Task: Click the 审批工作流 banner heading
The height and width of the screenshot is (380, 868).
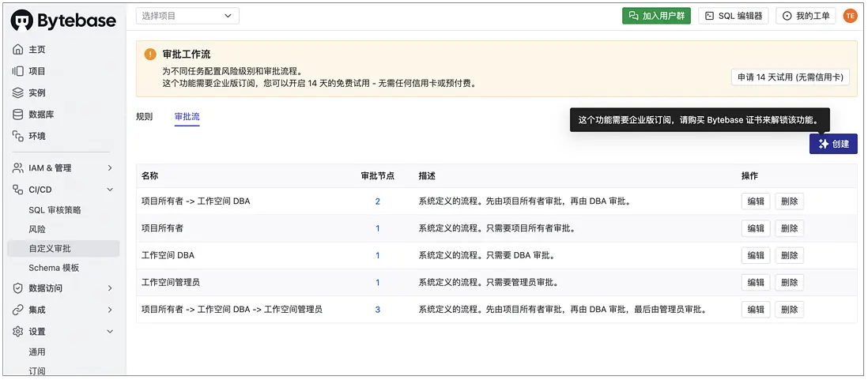Action: click(x=187, y=55)
